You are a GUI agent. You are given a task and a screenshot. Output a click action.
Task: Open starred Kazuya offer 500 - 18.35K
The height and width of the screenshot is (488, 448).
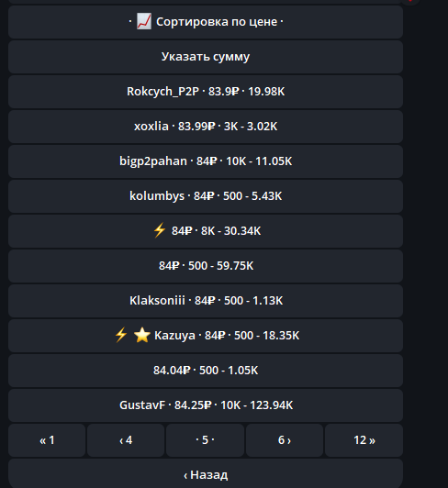(x=206, y=336)
